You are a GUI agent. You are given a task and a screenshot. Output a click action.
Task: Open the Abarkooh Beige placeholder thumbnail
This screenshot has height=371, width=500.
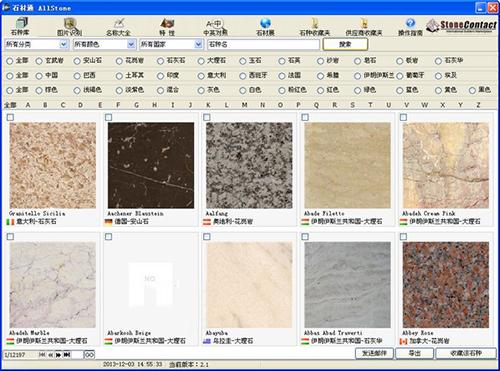tap(151, 285)
